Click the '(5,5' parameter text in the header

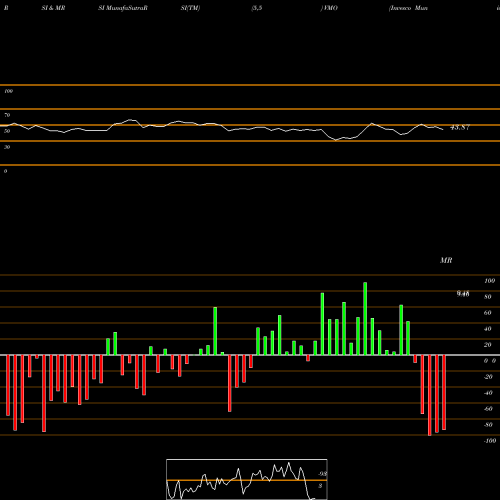coord(257,8)
